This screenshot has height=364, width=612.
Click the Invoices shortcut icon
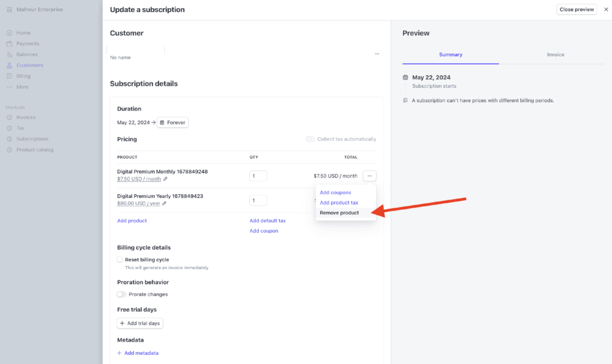click(9, 117)
